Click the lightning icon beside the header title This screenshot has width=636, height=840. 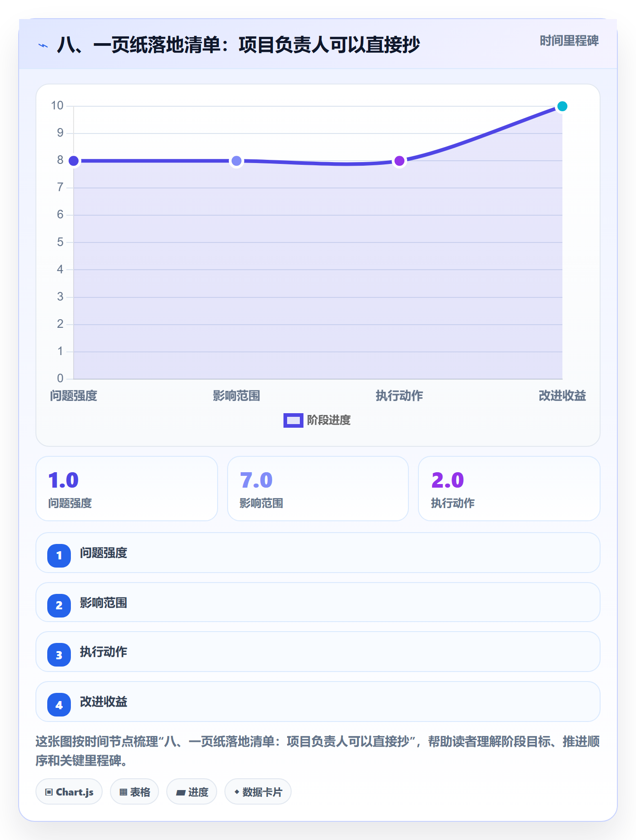click(x=43, y=45)
